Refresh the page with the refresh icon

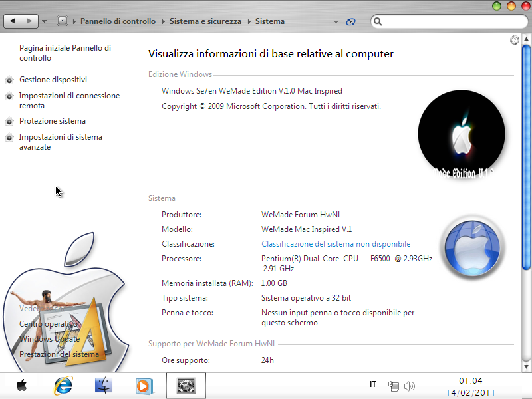[x=350, y=21]
